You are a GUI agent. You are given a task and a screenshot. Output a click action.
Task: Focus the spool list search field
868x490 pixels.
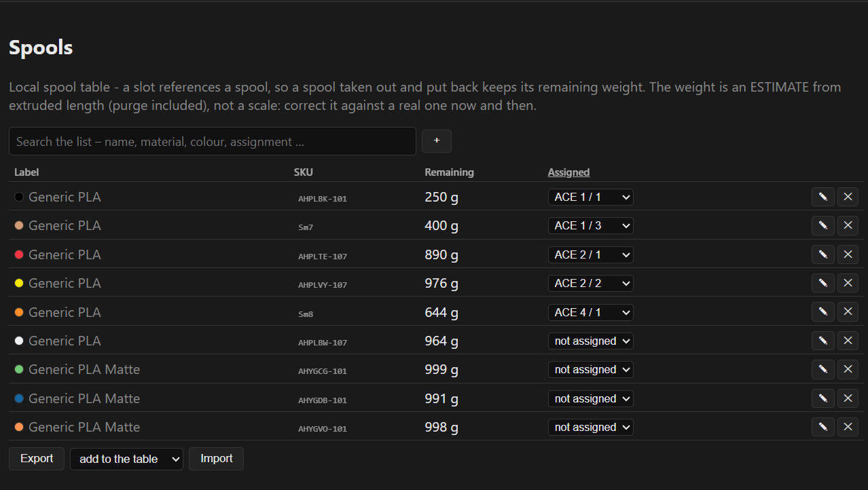click(213, 141)
